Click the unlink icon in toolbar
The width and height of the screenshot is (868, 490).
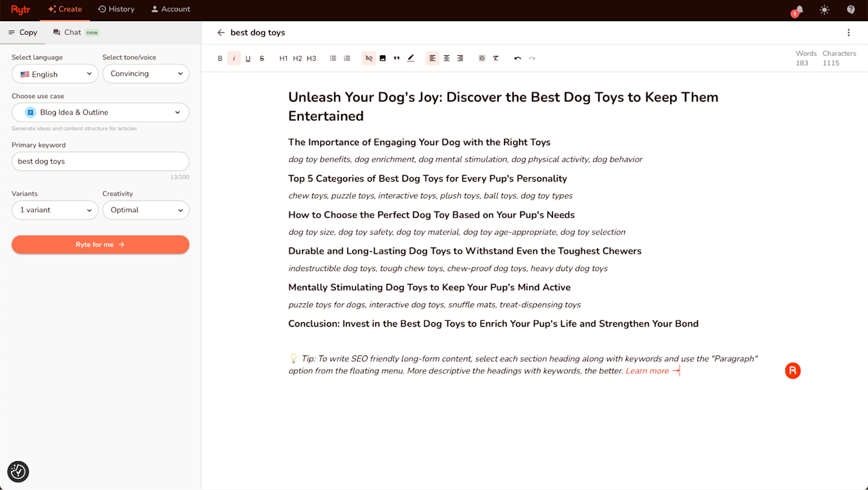click(x=369, y=58)
